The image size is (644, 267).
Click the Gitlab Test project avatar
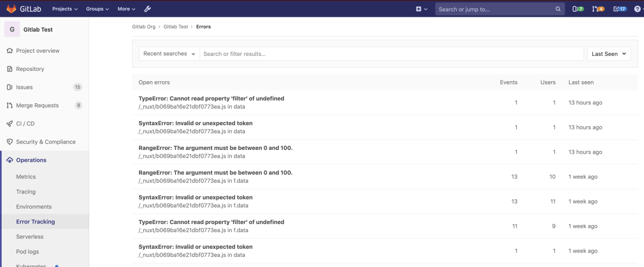(x=12, y=30)
